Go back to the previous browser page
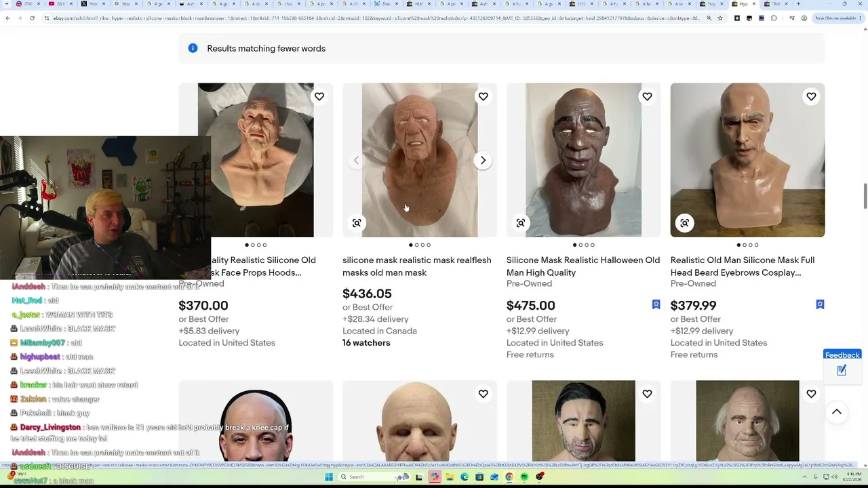 click(7, 18)
